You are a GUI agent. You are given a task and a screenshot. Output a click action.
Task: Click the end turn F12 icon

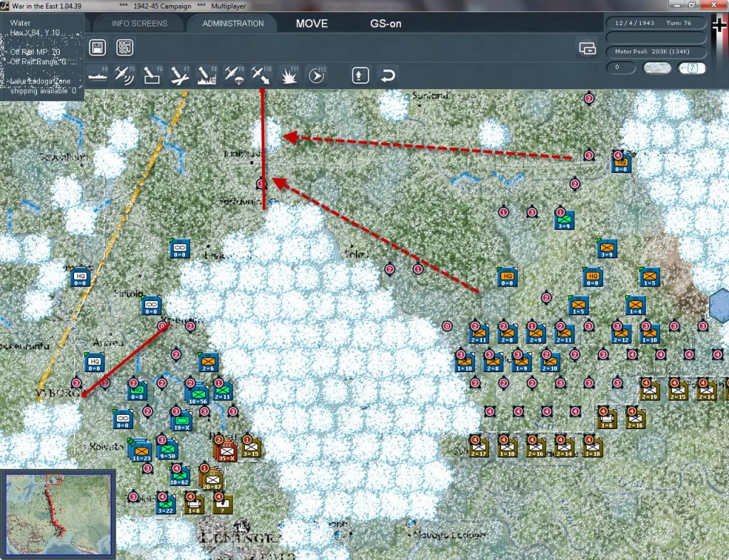pyautogui.click(x=317, y=75)
